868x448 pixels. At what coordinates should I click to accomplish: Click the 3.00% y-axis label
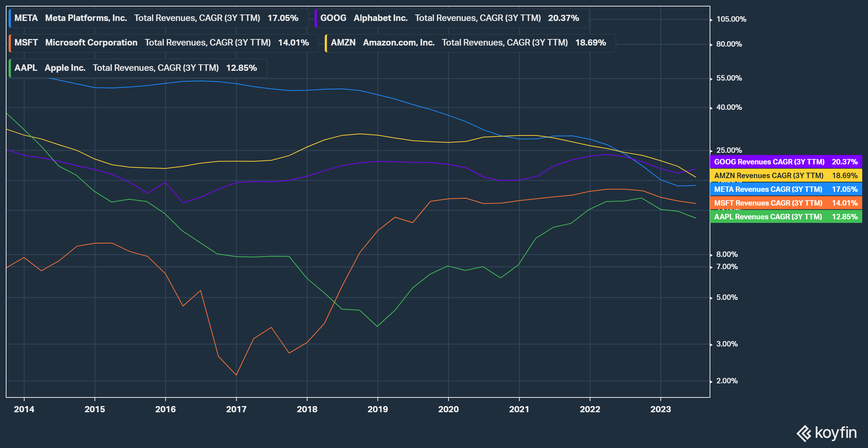(x=727, y=344)
